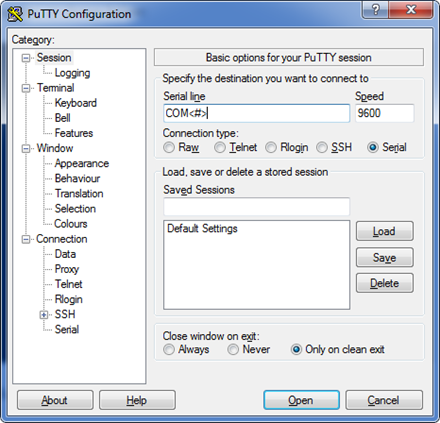The image size is (440, 423).
Task: Open the Serial category in tree
Action: click(x=67, y=329)
